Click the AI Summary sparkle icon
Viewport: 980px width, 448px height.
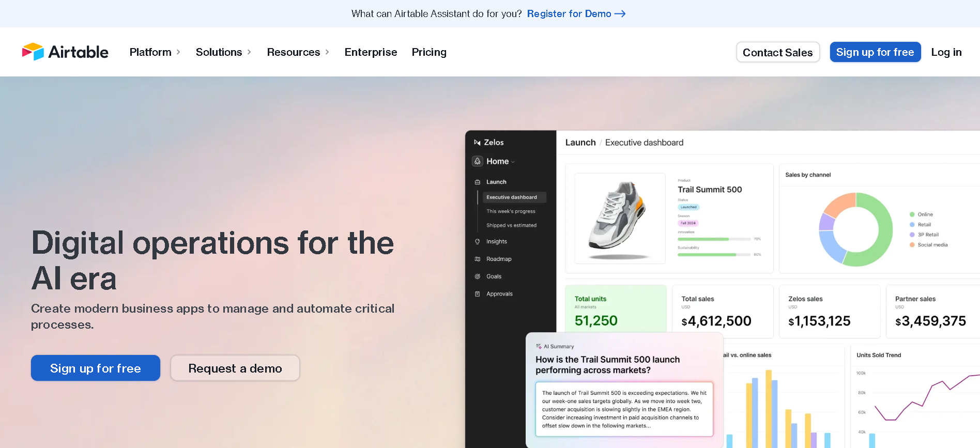click(x=539, y=347)
